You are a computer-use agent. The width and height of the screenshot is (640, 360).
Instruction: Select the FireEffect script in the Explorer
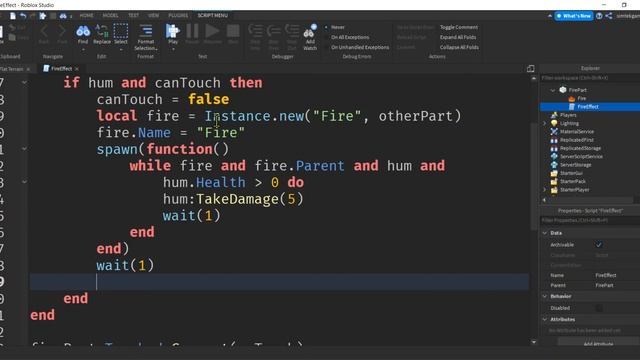click(x=588, y=107)
